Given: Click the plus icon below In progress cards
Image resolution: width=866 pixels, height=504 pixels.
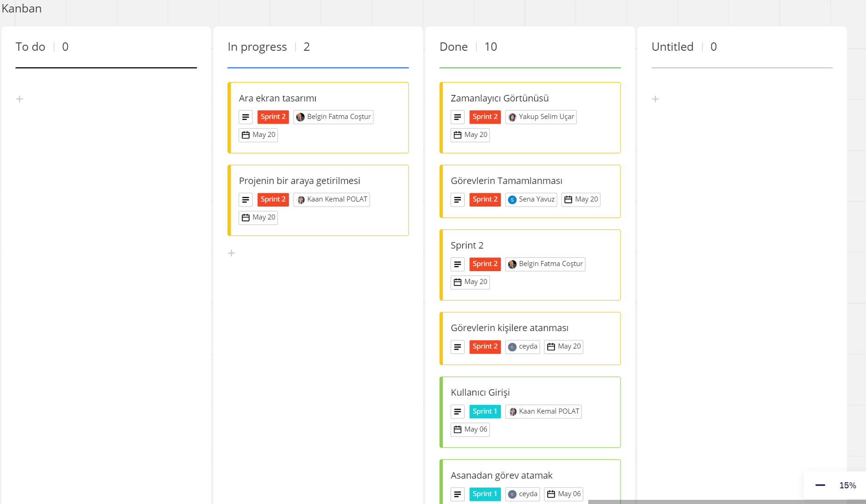Looking at the screenshot, I should pos(232,253).
